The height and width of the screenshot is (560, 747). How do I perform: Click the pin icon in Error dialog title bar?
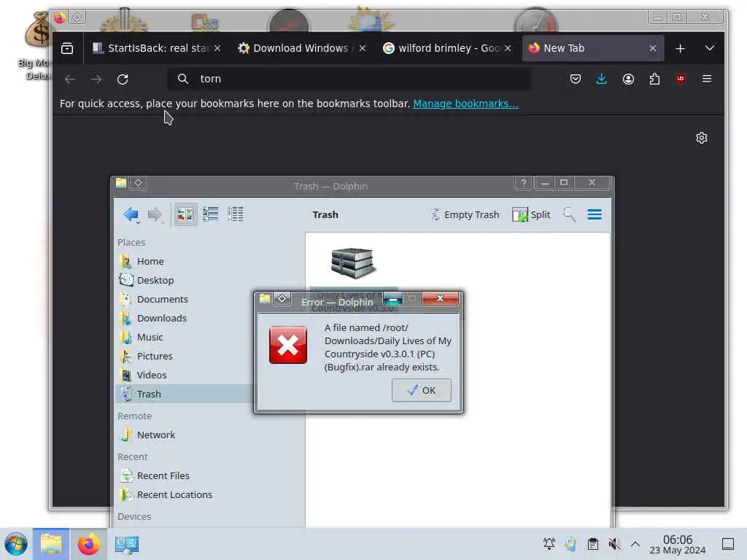[x=282, y=298]
